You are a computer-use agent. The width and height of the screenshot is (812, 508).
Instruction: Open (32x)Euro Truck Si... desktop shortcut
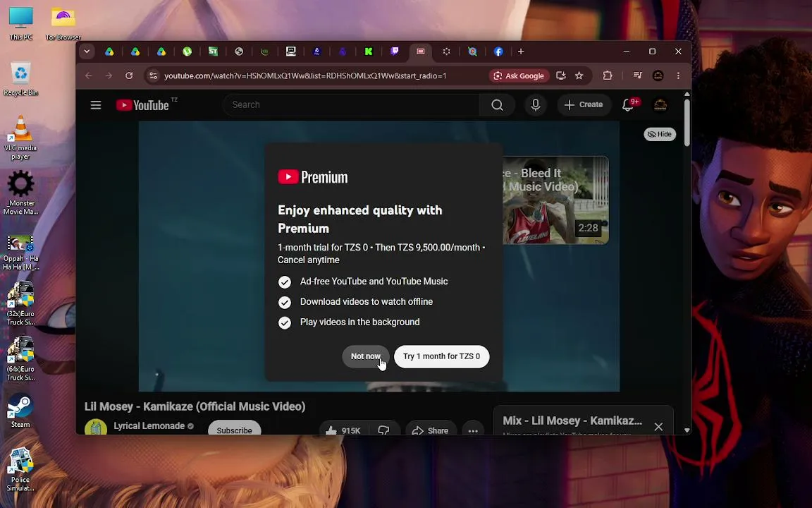[x=20, y=303]
